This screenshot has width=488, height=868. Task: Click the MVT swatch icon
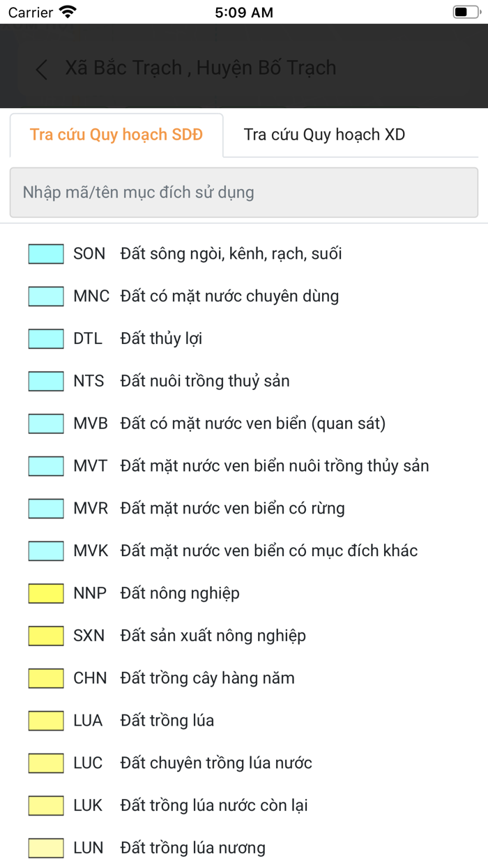[45, 465]
